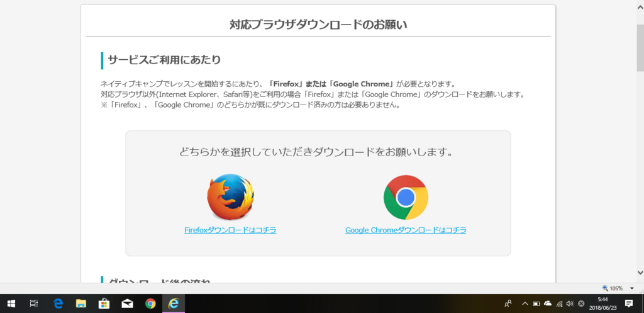Click the サービスご利用にあたり section heading
Viewport: 644px width, 313px height.
pyautogui.click(x=164, y=60)
